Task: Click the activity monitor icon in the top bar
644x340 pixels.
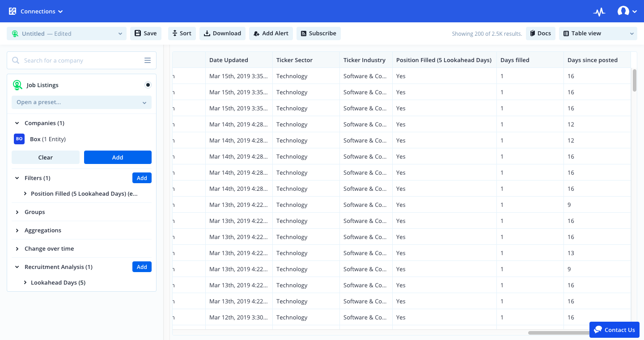Action: coord(599,11)
